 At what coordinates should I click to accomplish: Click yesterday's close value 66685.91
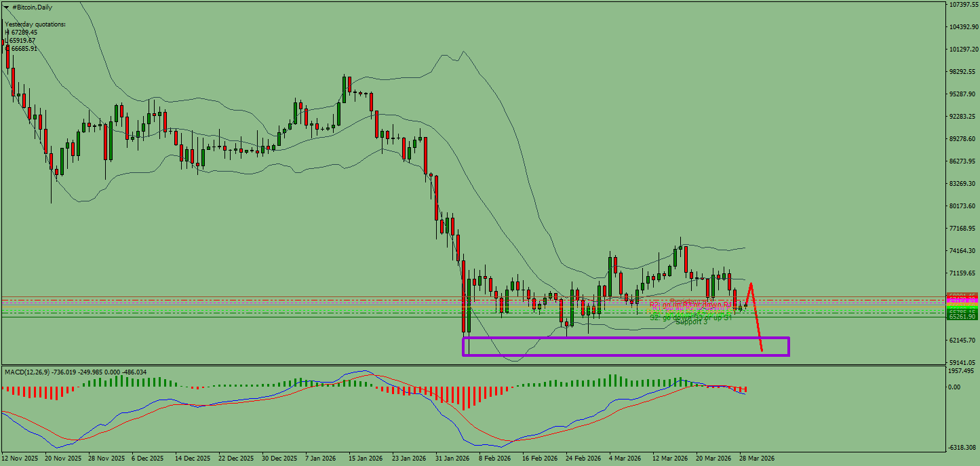coord(23,49)
